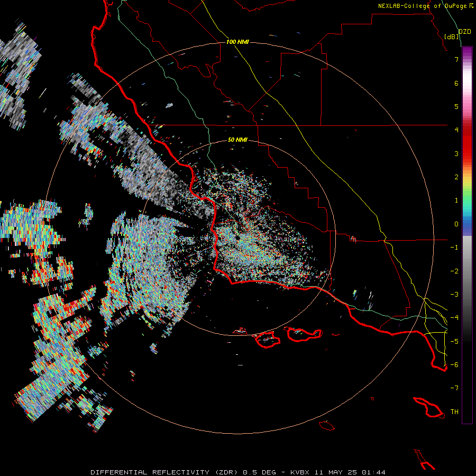Click the 2 value on color scale
Screen dimensions: 476x476
point(456,177)
